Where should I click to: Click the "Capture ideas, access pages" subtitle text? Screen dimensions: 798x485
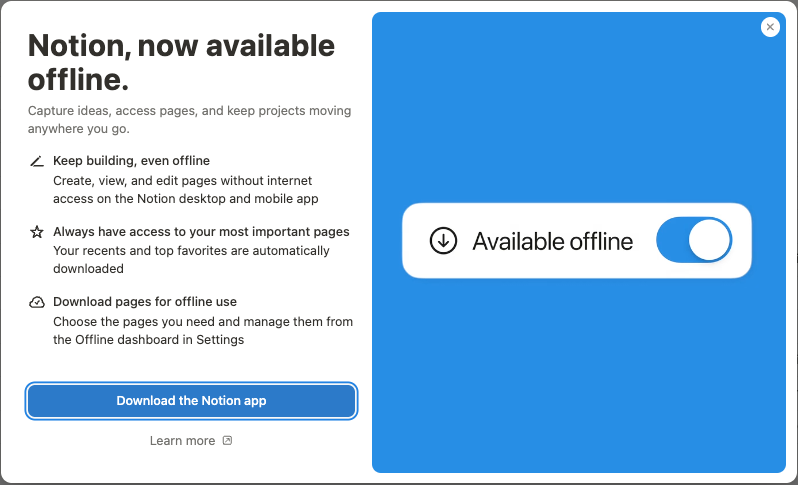189,120
